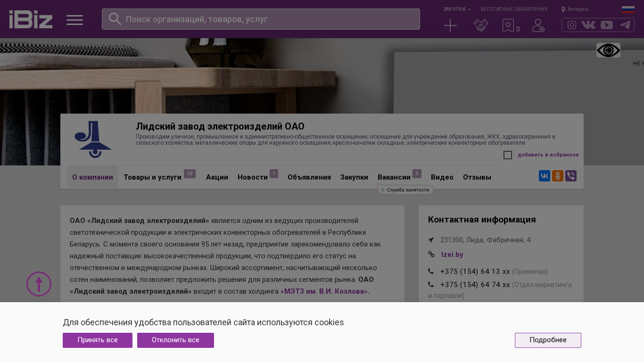Share via VK button in tab bar
This screenshot has height=362, width=644.
coord(545,176)
